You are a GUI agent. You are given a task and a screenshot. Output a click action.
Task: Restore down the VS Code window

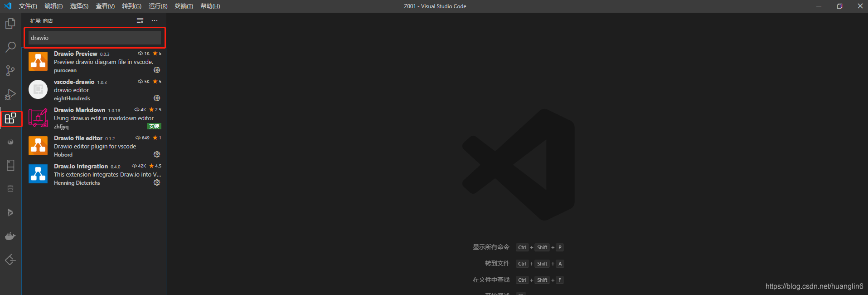coord(839,6)
